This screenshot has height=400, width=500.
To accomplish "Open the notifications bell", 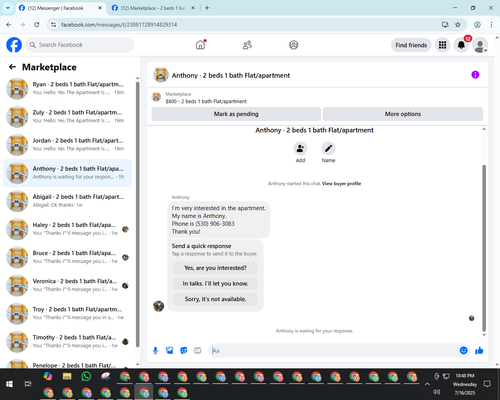I will (x=461, y=45).
